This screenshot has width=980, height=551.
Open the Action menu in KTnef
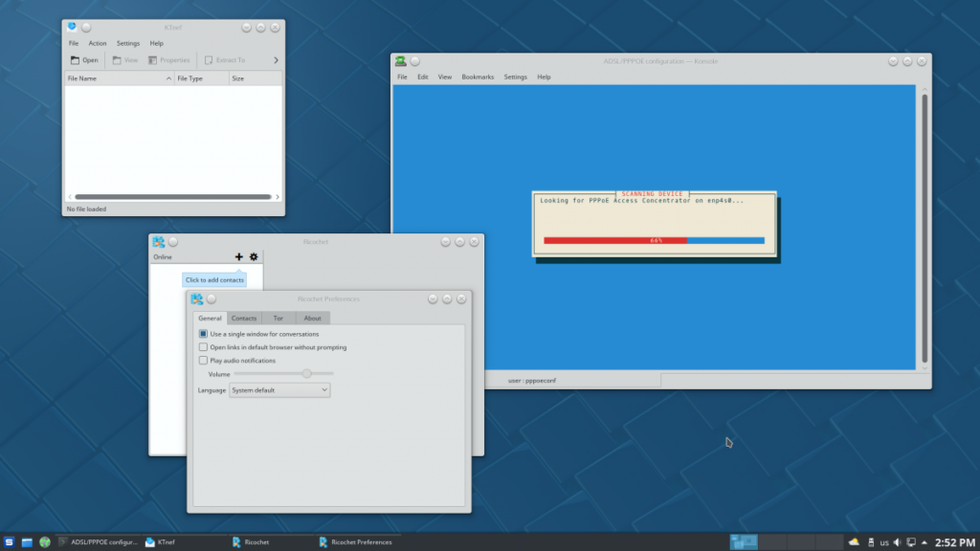pyautogui.click(x=98, y=43)
